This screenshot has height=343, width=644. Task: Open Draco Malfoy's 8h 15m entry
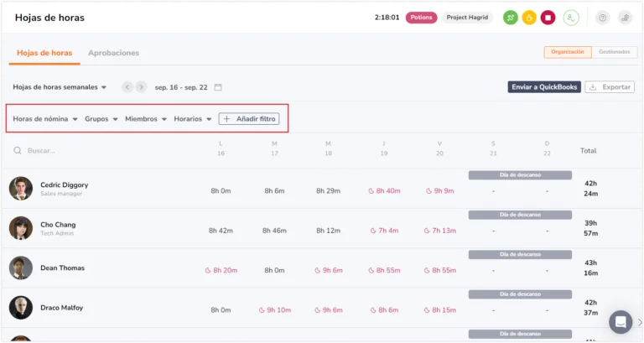pyautogui.click(x=440, y=310)
